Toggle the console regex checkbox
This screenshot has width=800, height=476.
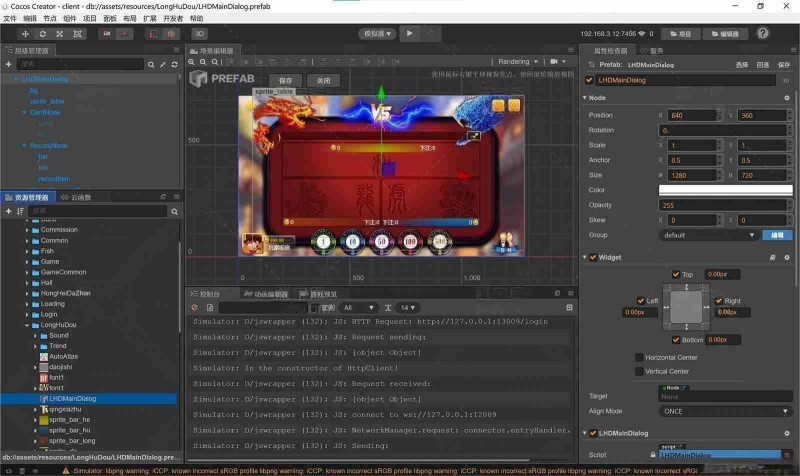(x=314, y=308)
